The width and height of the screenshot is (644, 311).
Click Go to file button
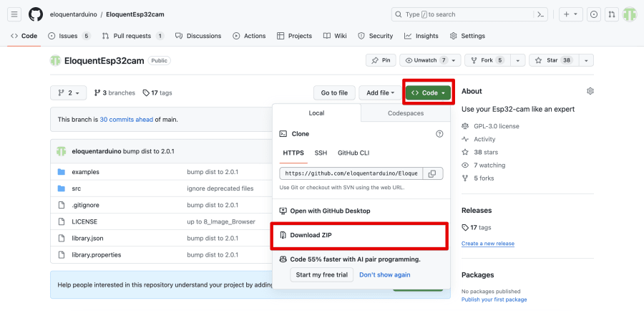pos(334,93)
